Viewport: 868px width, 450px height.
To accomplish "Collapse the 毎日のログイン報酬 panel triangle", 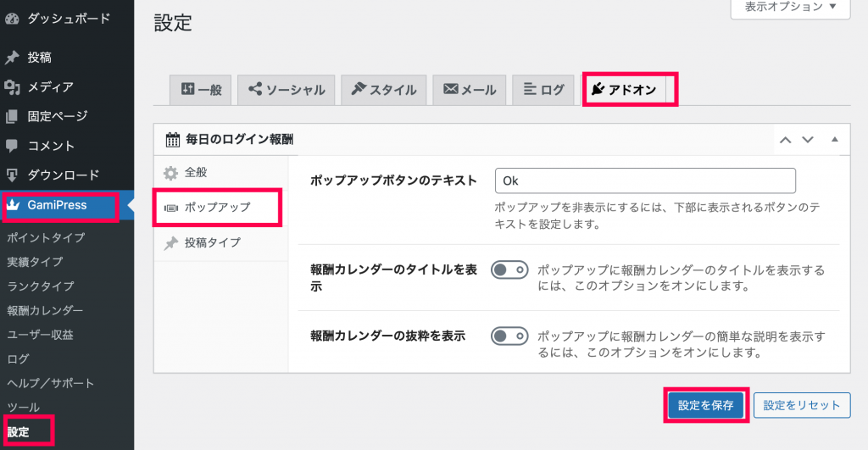I will pyautogui.click(x=834, y=140).
